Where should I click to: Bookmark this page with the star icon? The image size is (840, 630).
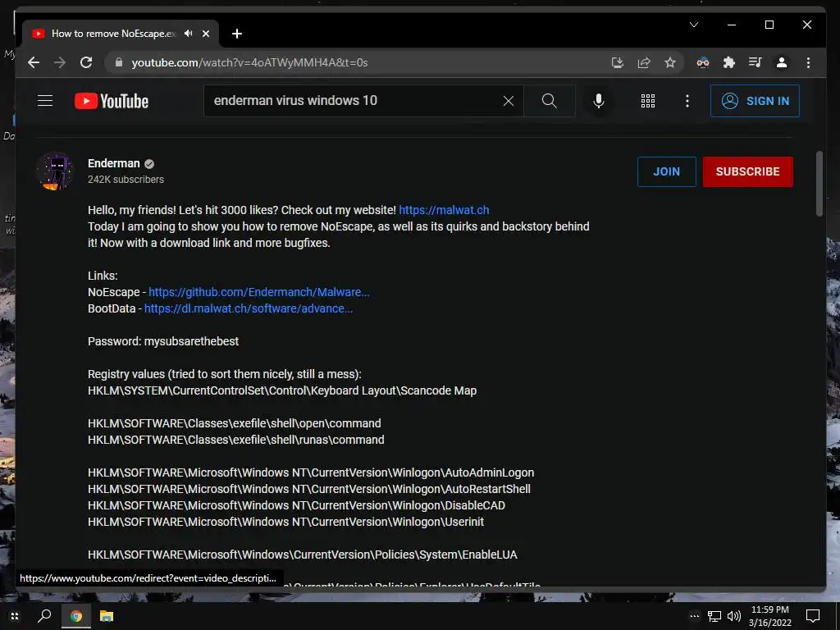pyautogui.click(x=670, y=62)
